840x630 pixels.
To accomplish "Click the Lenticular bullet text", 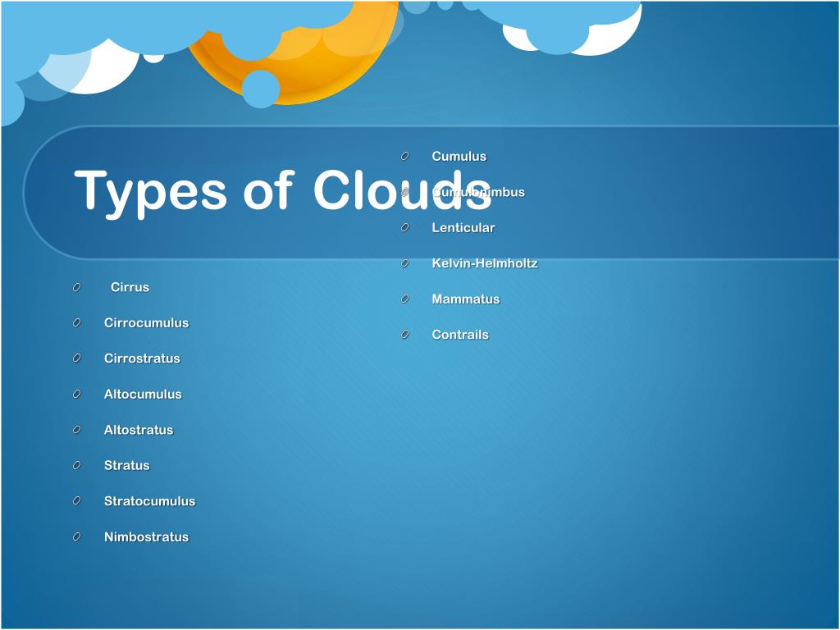I will coord(463,228).
